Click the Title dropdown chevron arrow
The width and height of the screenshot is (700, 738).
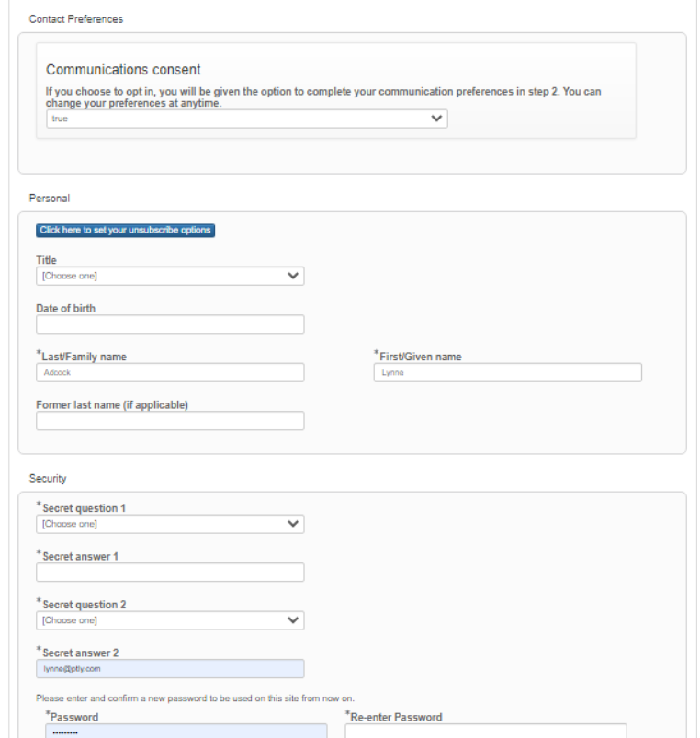[293, 276]
